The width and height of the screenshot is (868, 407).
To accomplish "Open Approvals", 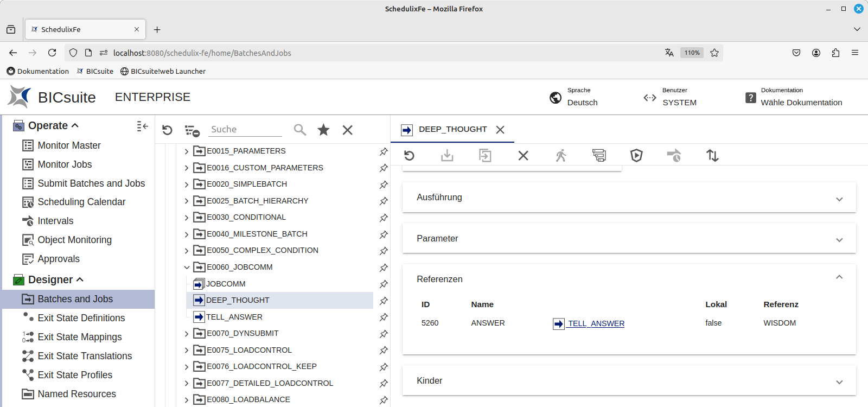I will (x=58, y=259).
